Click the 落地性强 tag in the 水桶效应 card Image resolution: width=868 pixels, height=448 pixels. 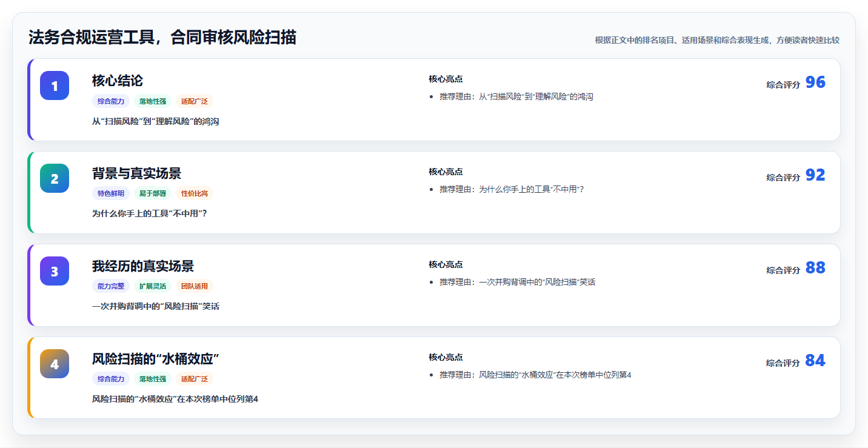[x=153, y=379]
